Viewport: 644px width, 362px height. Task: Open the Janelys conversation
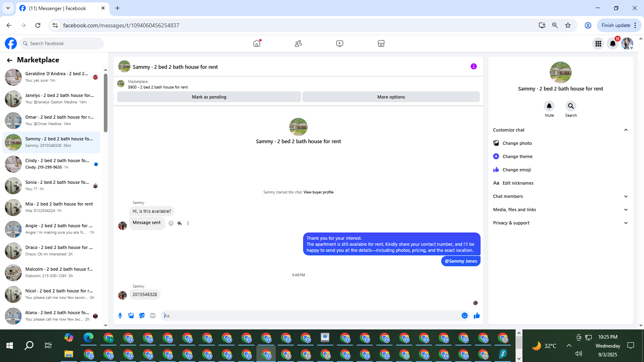[52, 99]
